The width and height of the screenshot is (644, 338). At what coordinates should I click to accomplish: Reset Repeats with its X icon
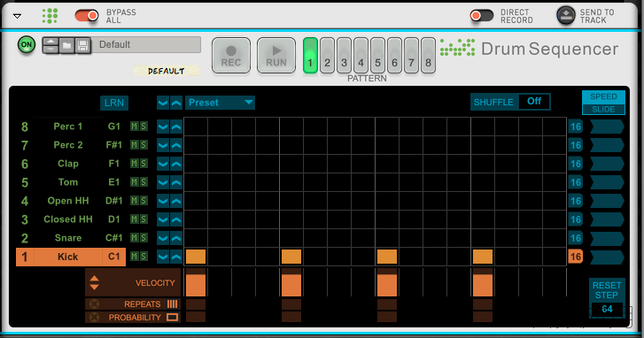click(x=94, y=304)
